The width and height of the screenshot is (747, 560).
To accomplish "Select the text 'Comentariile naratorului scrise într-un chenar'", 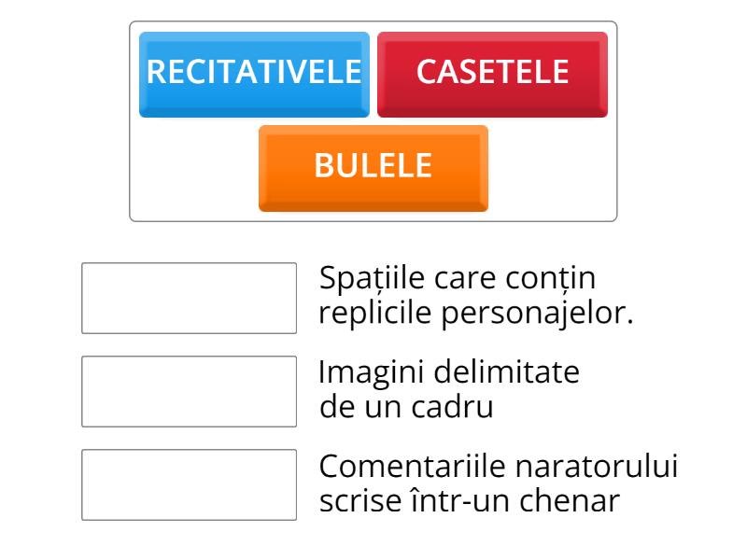I will [x=499, y=483].
